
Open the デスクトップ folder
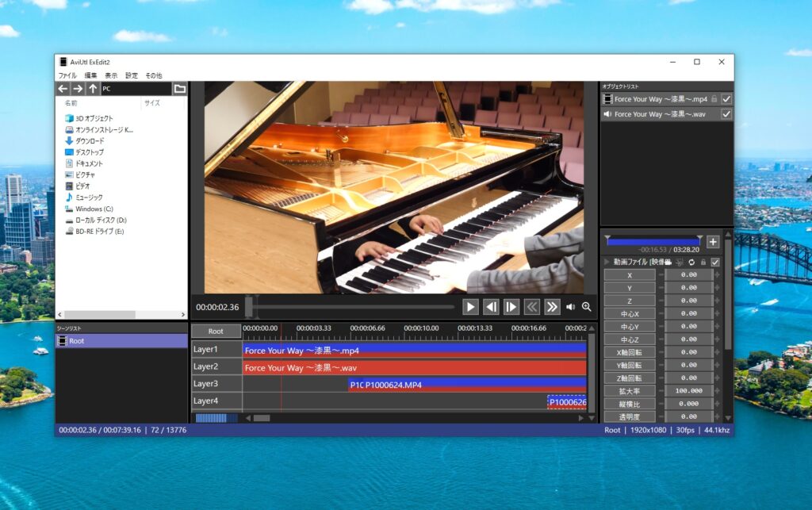coord(84,152)
